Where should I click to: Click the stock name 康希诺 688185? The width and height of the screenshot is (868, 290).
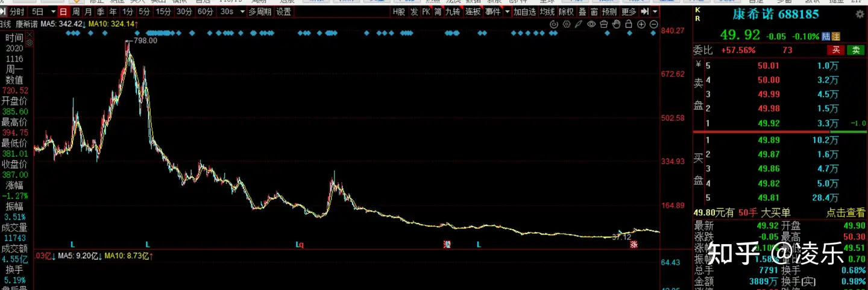775,14
